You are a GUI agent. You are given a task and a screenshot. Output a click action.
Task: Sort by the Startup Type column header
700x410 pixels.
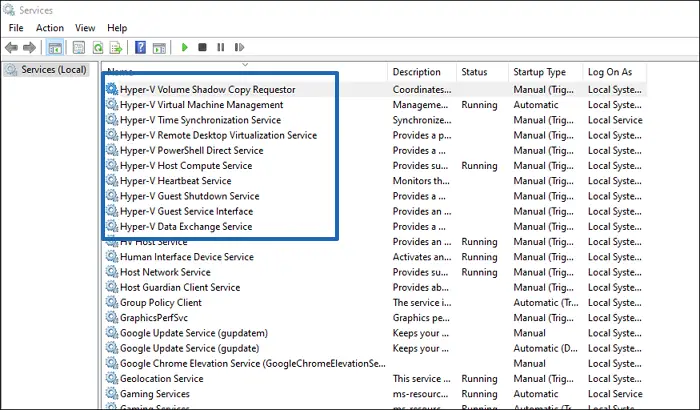(x=539, y=72)
